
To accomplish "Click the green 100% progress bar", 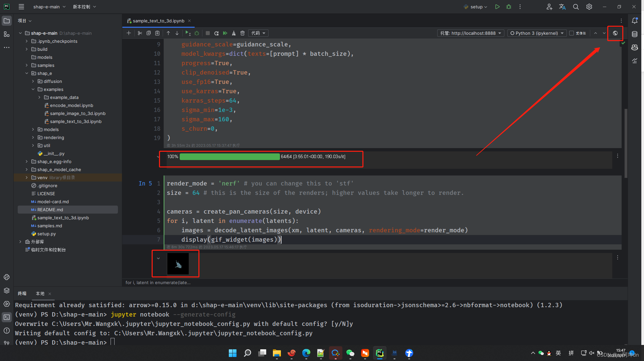I will (x=229, y=156).
